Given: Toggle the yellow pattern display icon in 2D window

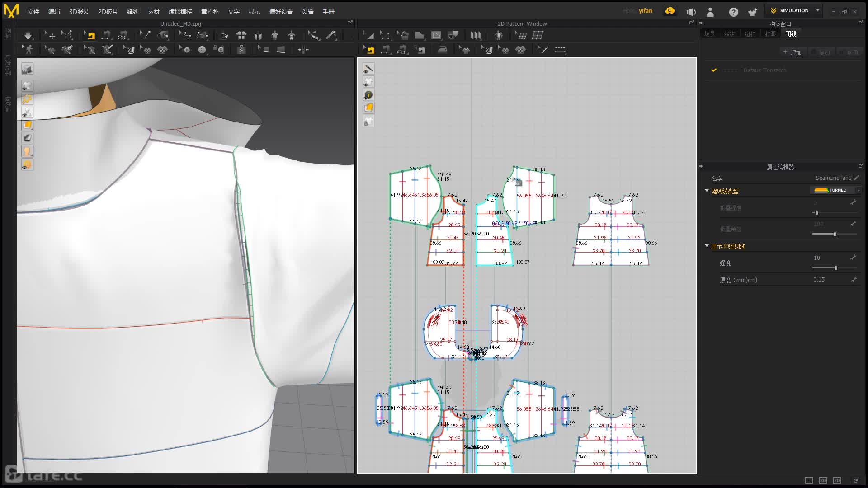Looking at the screenshot, I should [368, 108].
